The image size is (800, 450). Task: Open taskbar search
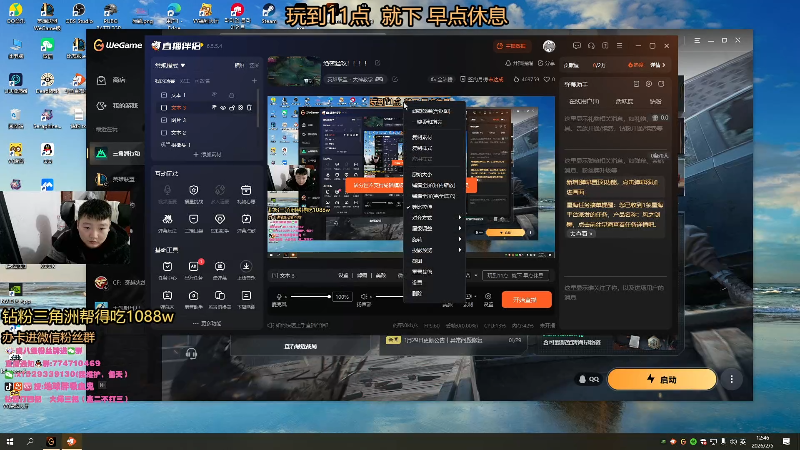pos(30,441)
